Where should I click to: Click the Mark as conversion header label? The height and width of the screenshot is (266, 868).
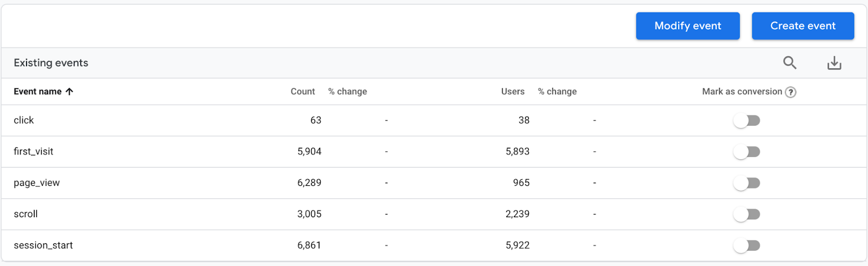pos(742,92)
